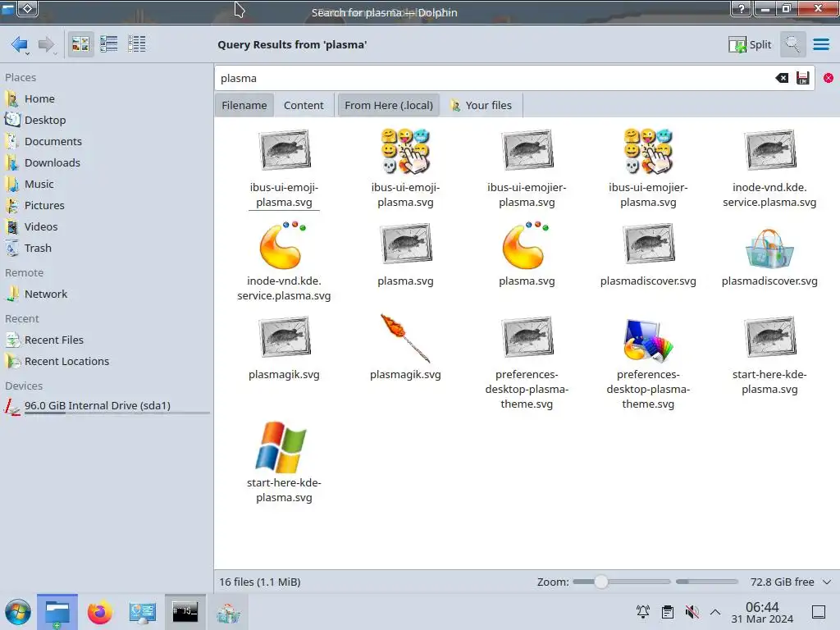
Task: Go back with the blue arrow
Action: 20,44
